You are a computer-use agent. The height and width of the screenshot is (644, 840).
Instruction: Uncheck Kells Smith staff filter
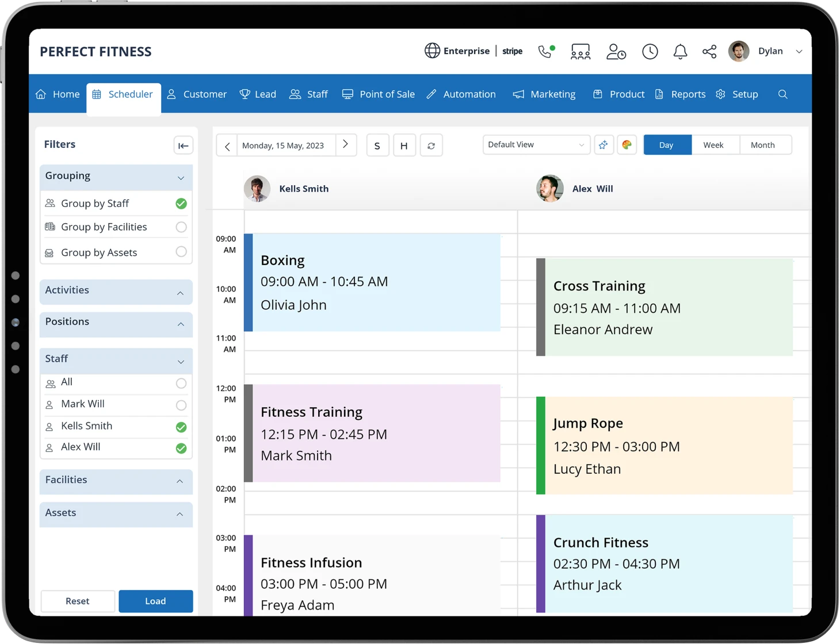pos(181,427)
